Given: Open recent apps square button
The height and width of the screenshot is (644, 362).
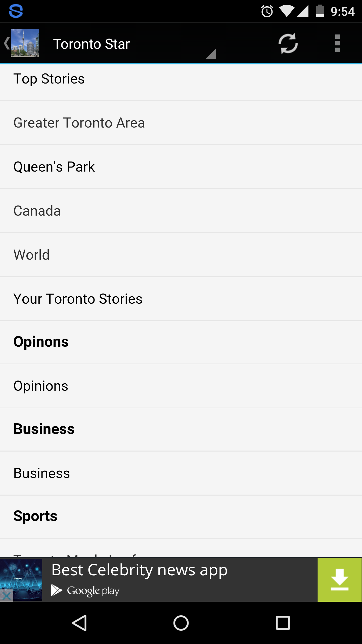Looking at the screenshot, I should coord(283,623).
